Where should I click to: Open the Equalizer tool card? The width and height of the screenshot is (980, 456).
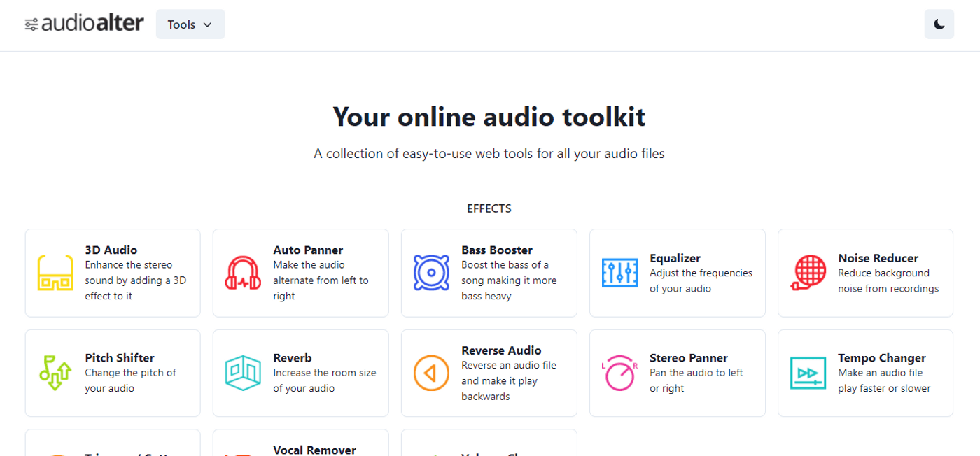click(x=677, y=273)
